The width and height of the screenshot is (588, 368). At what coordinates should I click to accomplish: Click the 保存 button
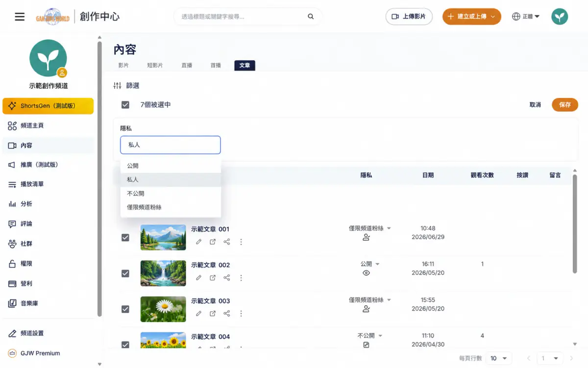click(x=565, y=105)
